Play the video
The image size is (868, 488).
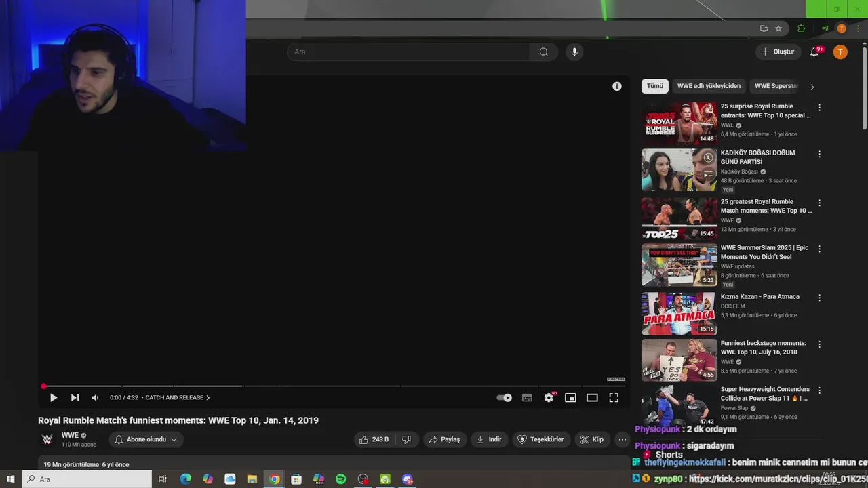(54, 398)
